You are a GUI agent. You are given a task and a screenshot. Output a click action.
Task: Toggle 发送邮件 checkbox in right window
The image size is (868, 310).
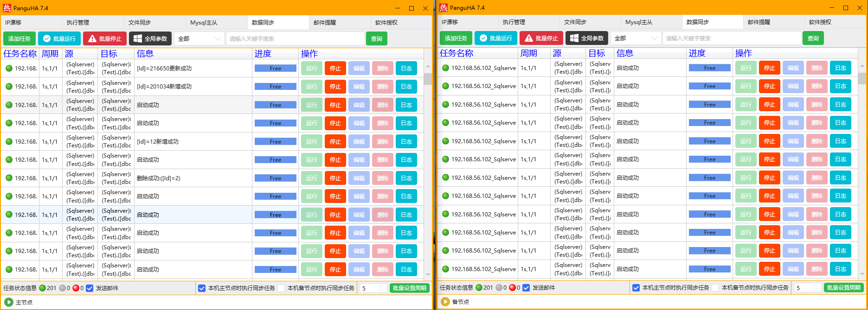[x=526, y=287]
